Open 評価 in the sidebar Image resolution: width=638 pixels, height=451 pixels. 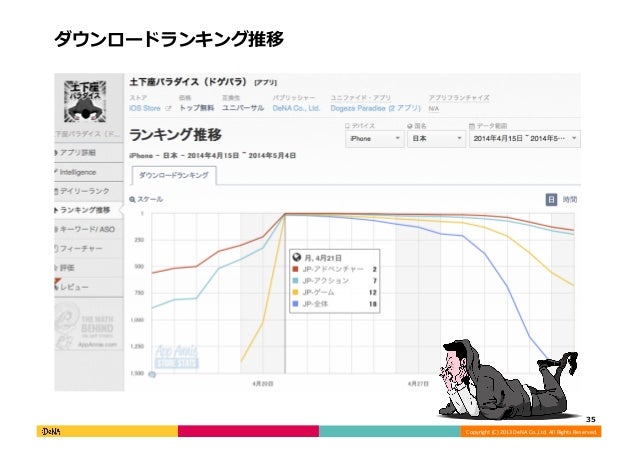(89, 268)
